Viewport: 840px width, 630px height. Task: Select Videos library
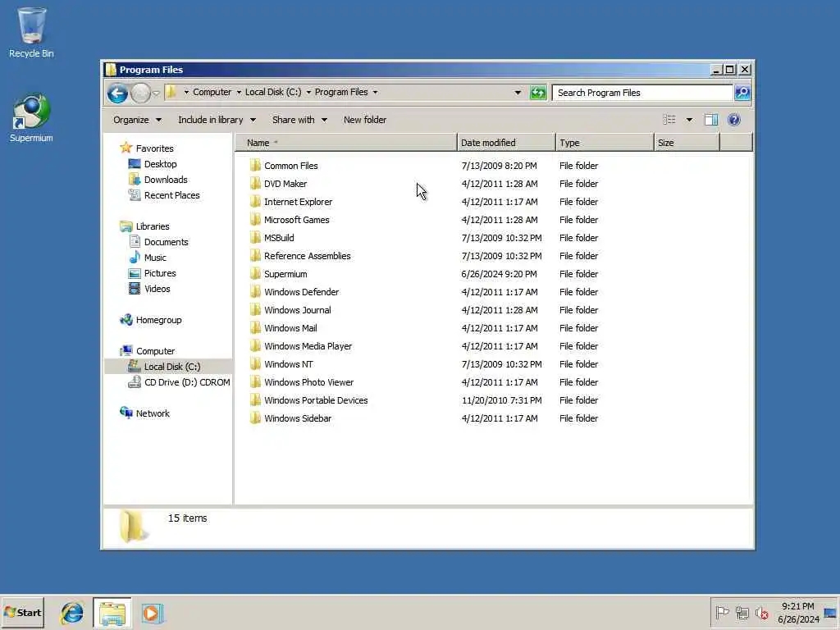coord(157,288)
